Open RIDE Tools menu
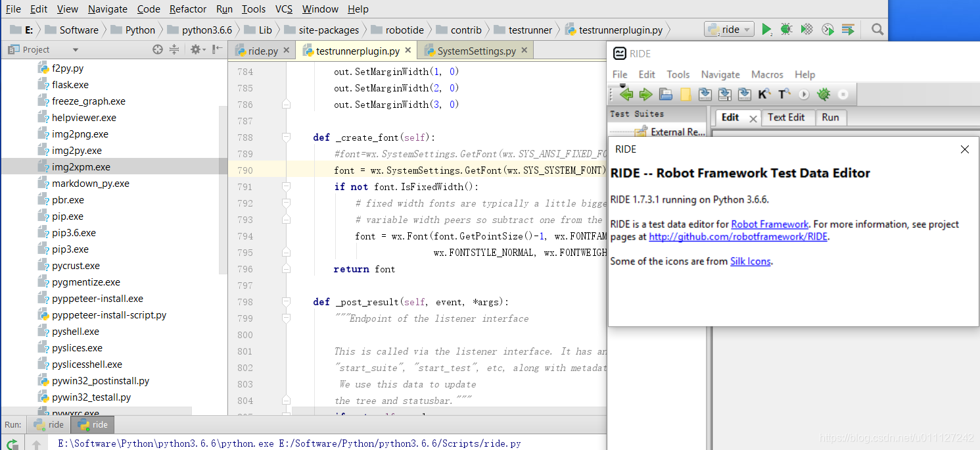Viewport: 980px width, 450px height. click(x=678, y=74)
